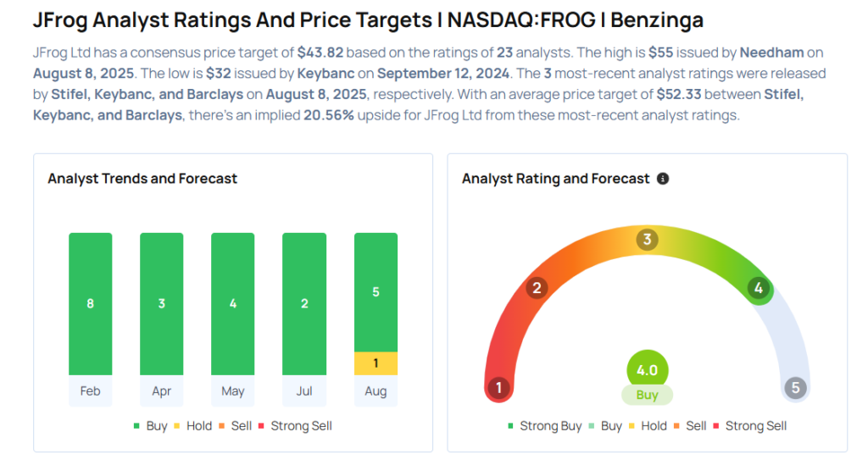Viewport: 868px width, 454px height.
Task: Click the Feb bar showing 8
Action: [x=91, y=303]
